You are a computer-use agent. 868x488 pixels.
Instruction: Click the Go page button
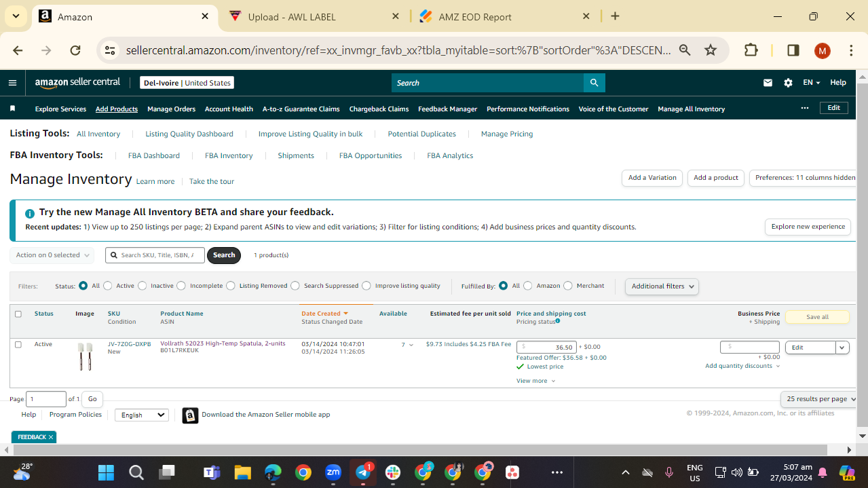click(x=92, y=399)
